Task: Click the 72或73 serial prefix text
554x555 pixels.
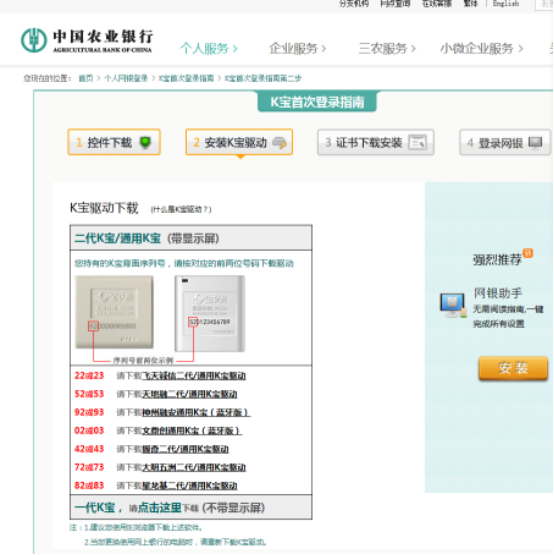Action: coord(89,468)
